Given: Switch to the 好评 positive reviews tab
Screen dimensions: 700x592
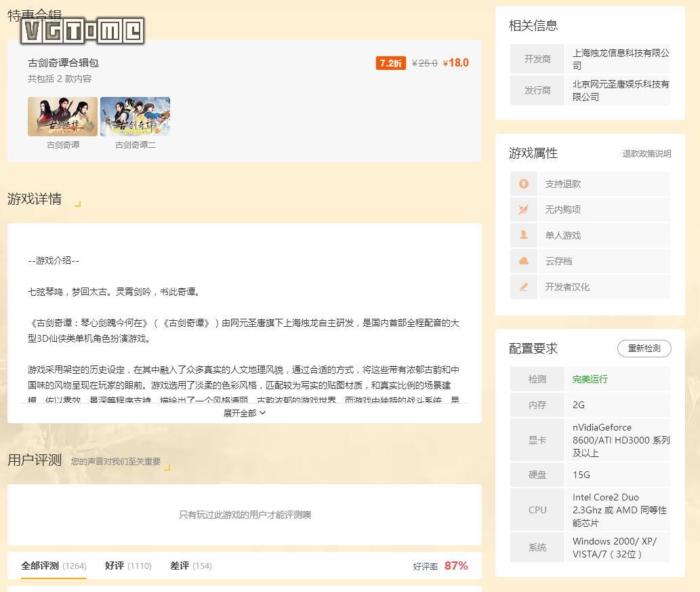Looking at the screenshot, I should click(114, 566).
